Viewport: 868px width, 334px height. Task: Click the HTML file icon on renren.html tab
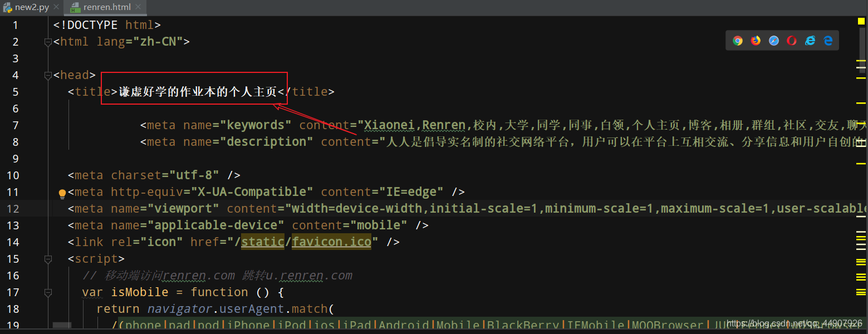75,7
